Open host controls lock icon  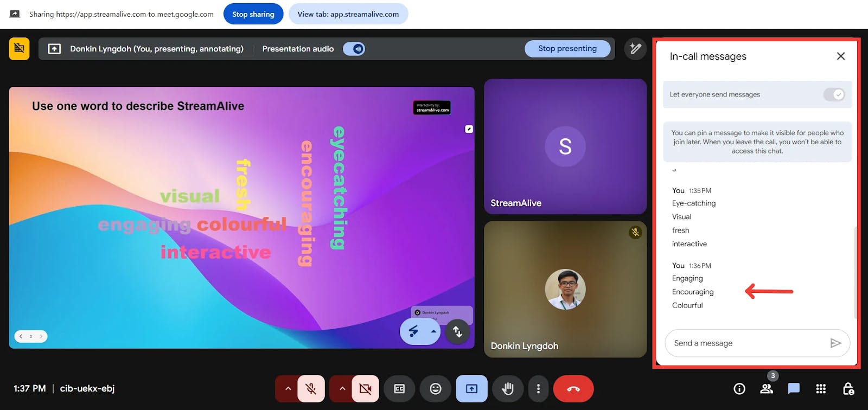point(848,389)
